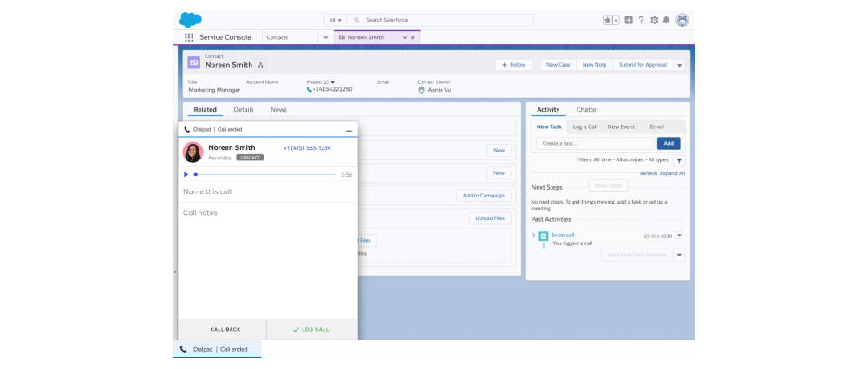The width and height of the screenshot is (868, 369).
Task: Click the Refresh link
Action: (x=649, y=173)
